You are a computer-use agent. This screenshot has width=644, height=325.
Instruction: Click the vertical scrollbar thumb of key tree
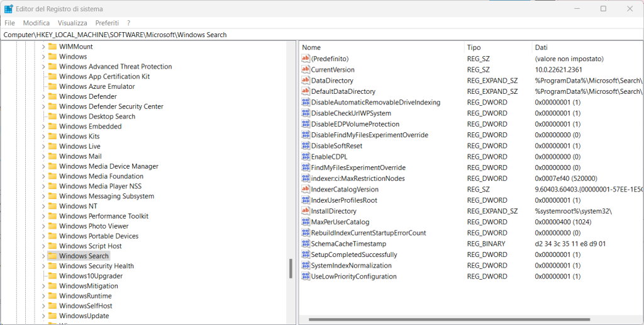coord(291,269)
